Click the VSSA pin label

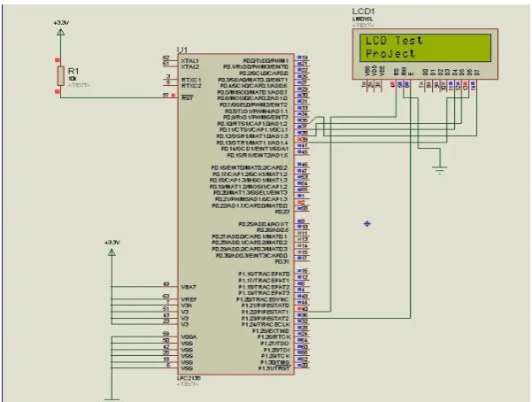coord(189,337)
